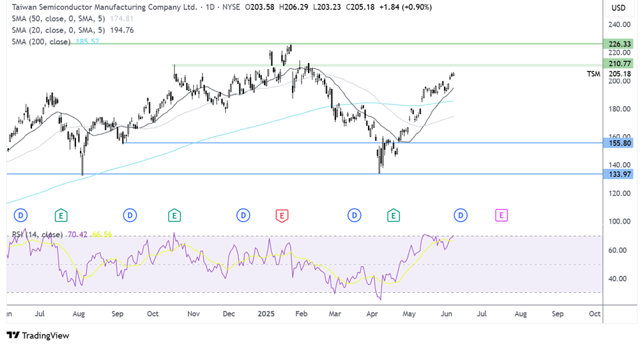Click the June 2024 dividend D marker
Image resolution: width=644 pixels, height=347 pixels.
[x=21, y=215]
